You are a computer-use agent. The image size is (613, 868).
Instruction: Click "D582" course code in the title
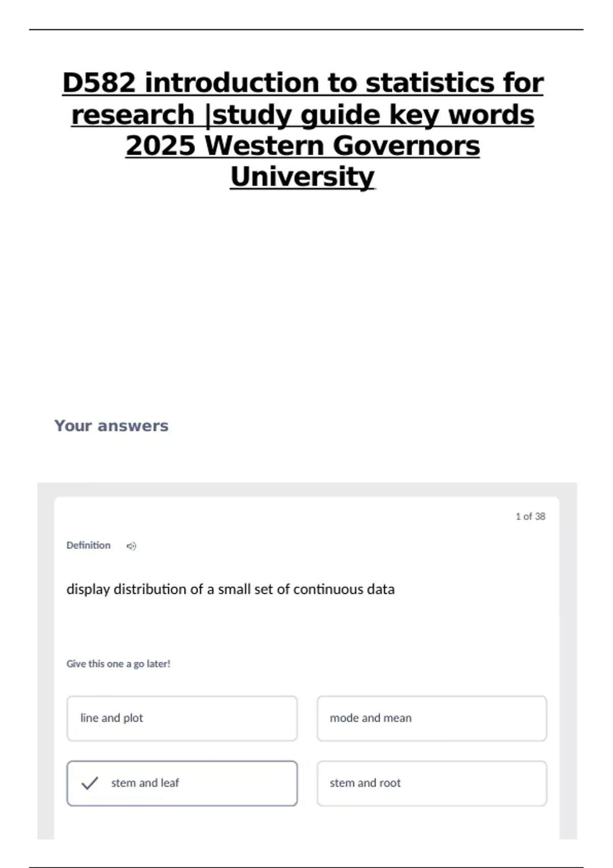coord(99,83)
